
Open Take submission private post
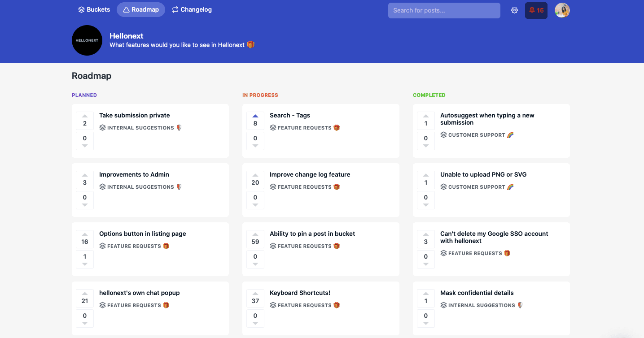pyautogui.click(x=135, y=115)
